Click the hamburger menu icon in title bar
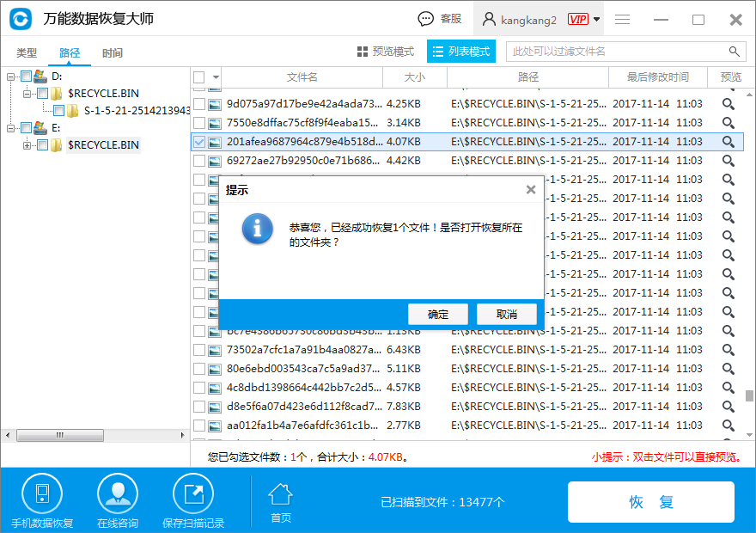756x533 pixels. (x=623, y=19)
